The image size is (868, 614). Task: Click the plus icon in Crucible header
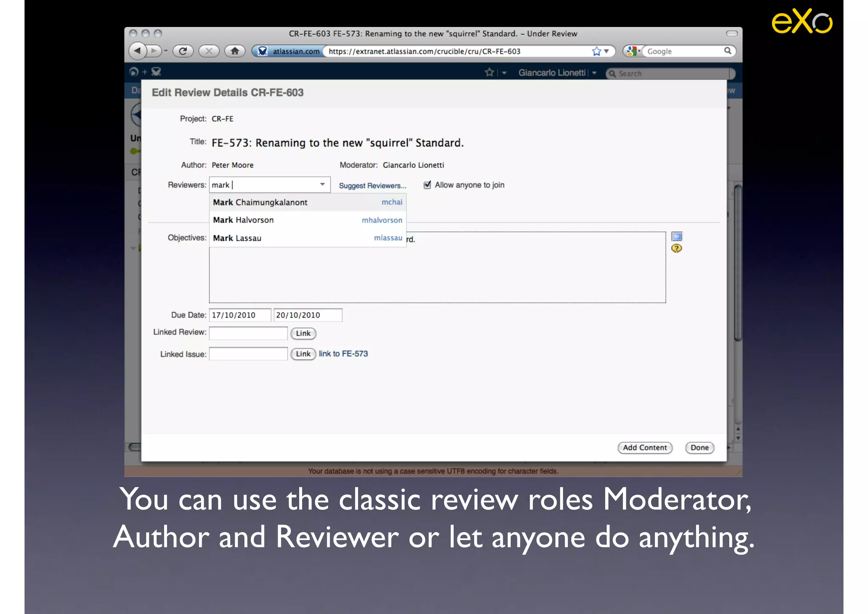point(145,72)
